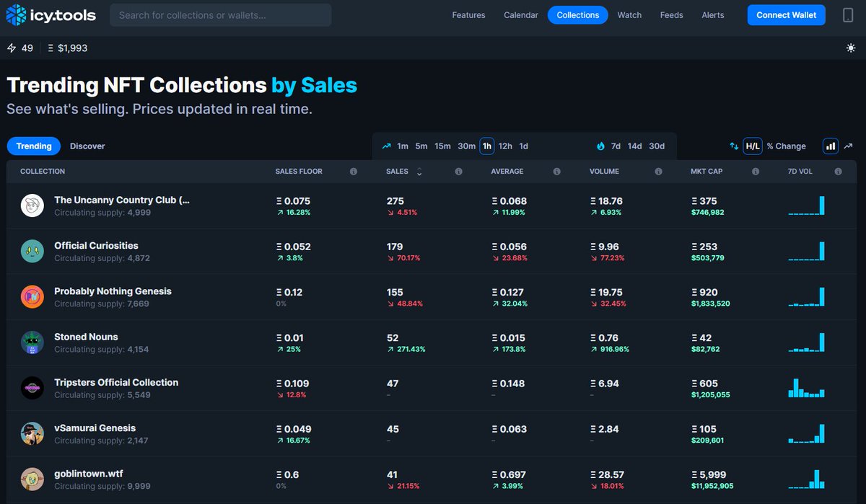
Task: Click the collections search field
Action: click(x=220, y=14)
